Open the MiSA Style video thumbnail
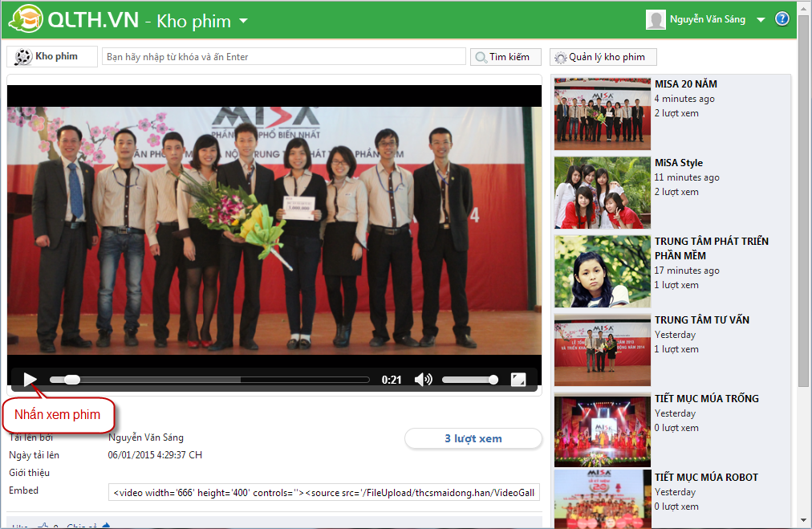 click(603, 193)
